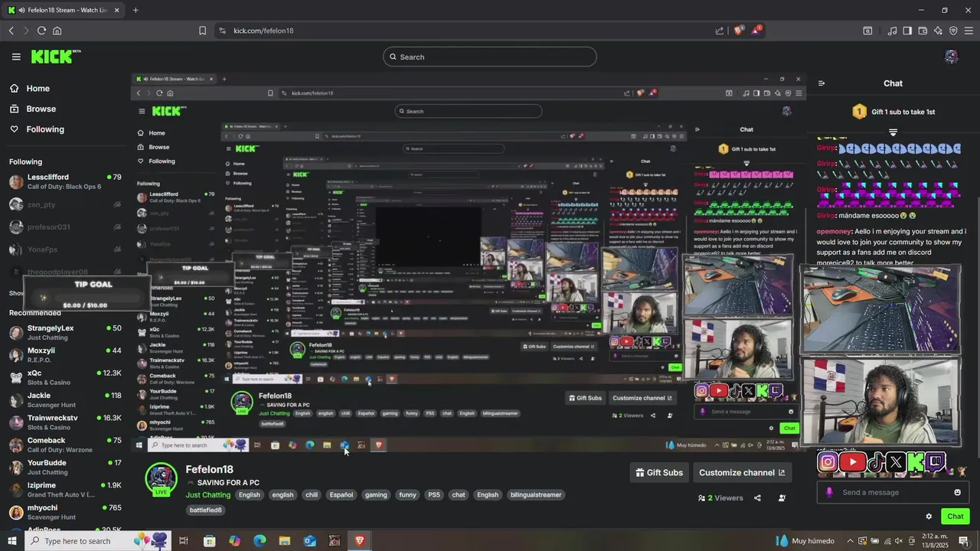Click the KICK logo

55,57
